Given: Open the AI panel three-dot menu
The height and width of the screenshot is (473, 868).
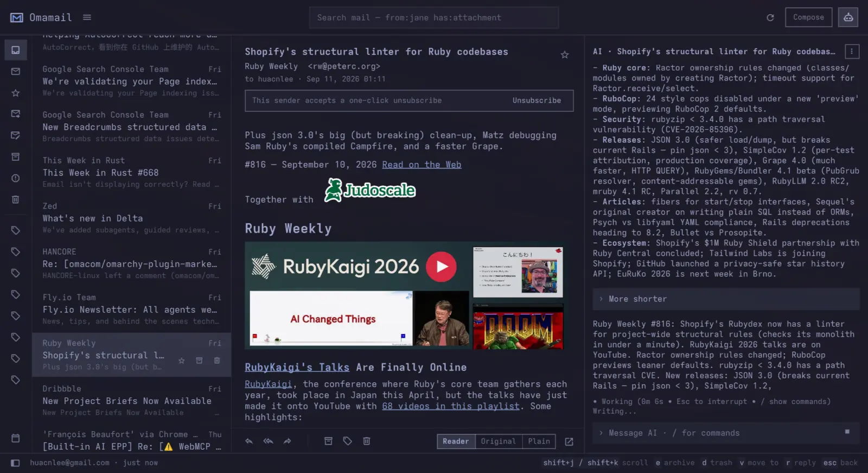Looking at the screenshot, I should coord(852,52).
